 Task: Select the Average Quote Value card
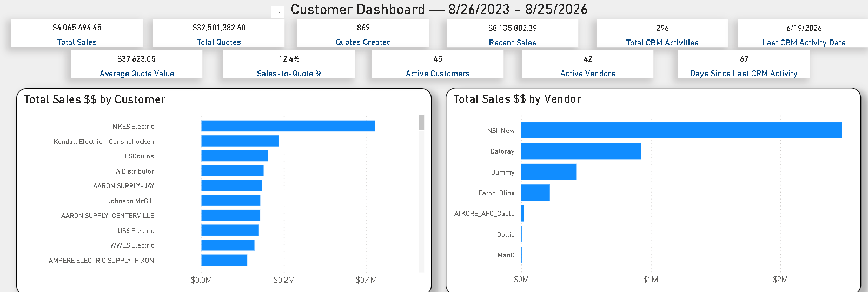(x=136, y=64)
